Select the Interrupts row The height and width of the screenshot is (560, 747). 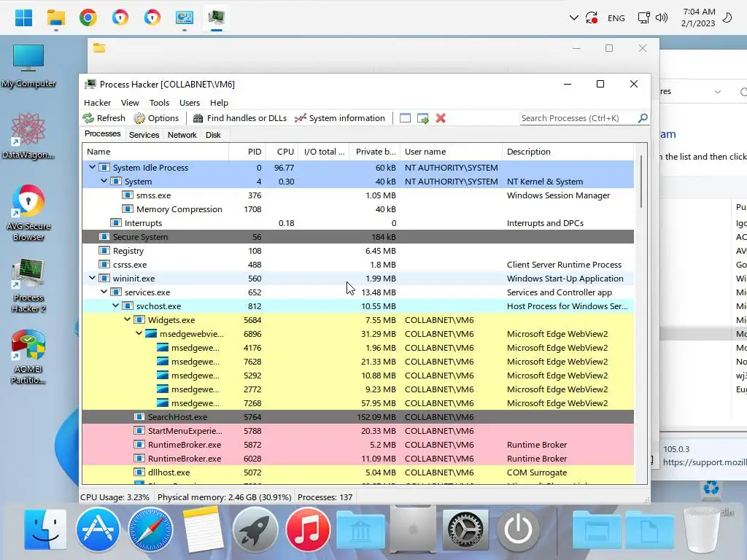pos(357,223)
